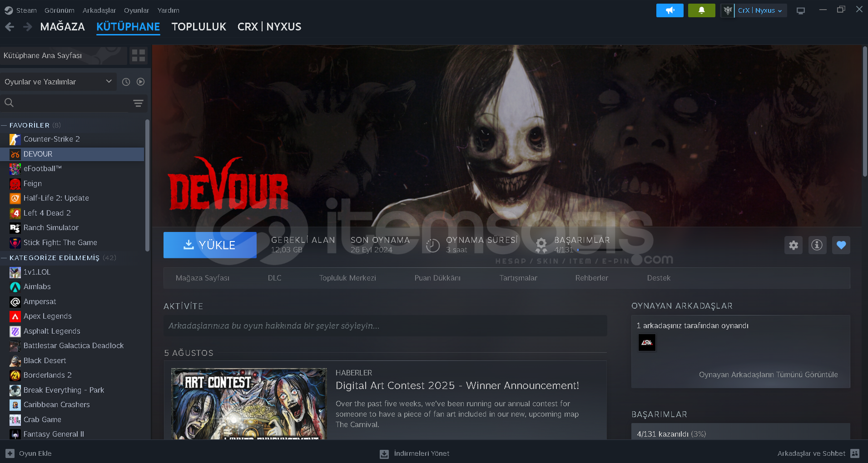Click the Oyun Ekle plus icon
This screenshot has height=463, width=868.
pyautogui.click(x=10, y=453)
